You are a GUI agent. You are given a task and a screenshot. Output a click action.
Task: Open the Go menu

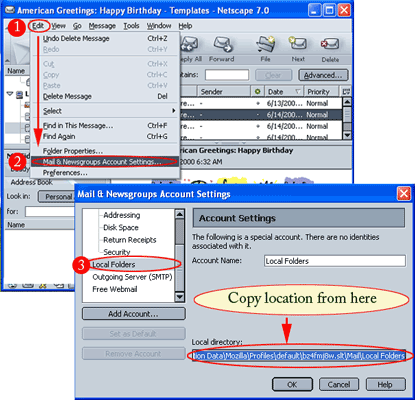point(77,26)
